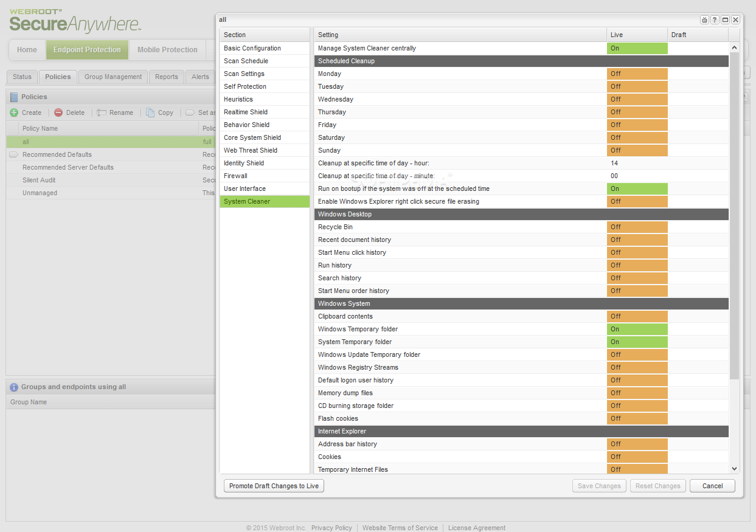Open the video tutorial icon in policy dialog
756x532 pixels.
(x=705, y=20)
